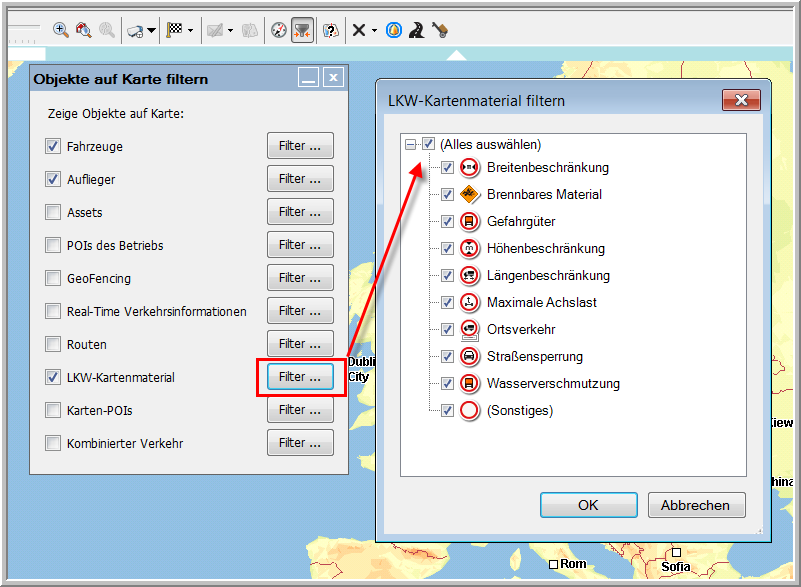Open Filter button for LKW-Kartenmaterial
The width and height of the screenshot is (801, 587).
tap(300, 377)
